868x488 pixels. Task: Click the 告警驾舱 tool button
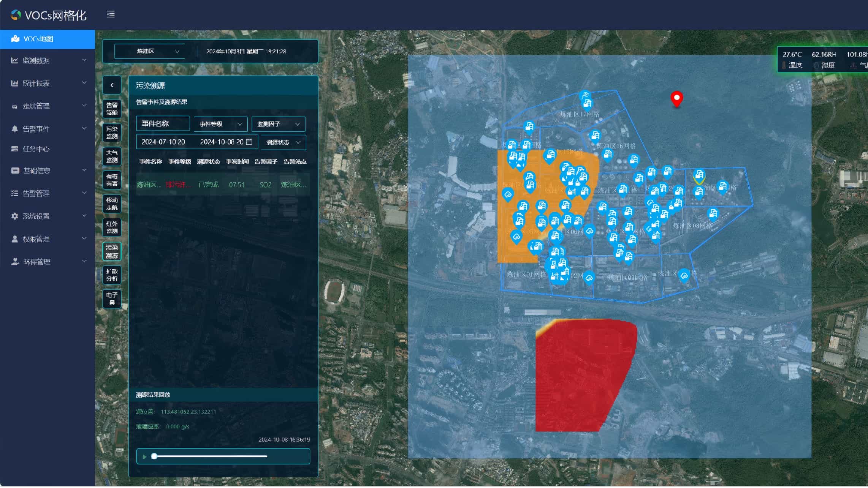click(112, 109)
